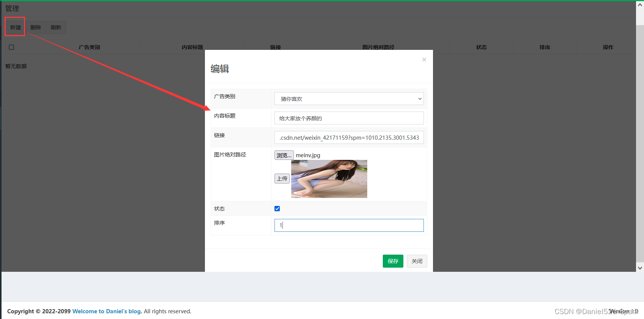Click the 广告类别 column header

[x=89, y=47]
